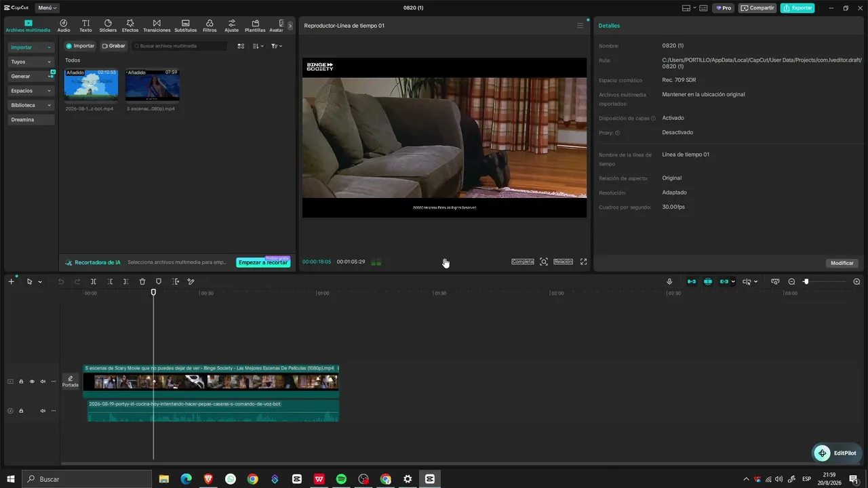
Task: Open the media sort order dropdown
Action: (258, 46)
